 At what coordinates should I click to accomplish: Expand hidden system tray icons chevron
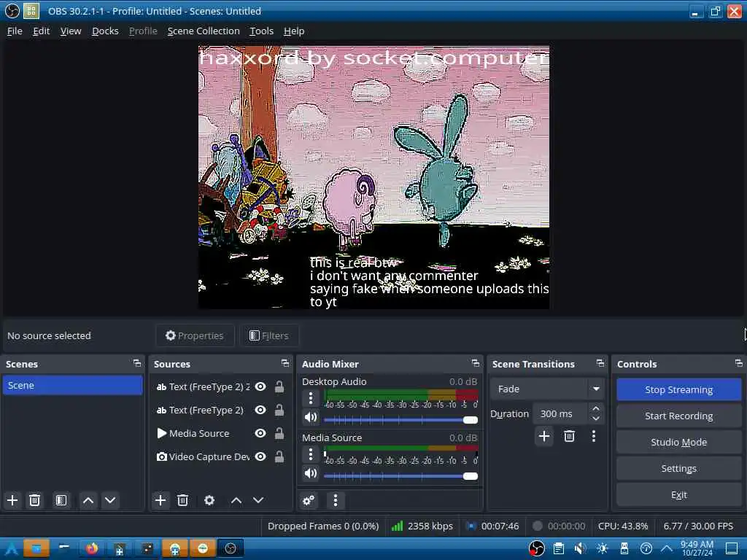(x=667, y=548)
